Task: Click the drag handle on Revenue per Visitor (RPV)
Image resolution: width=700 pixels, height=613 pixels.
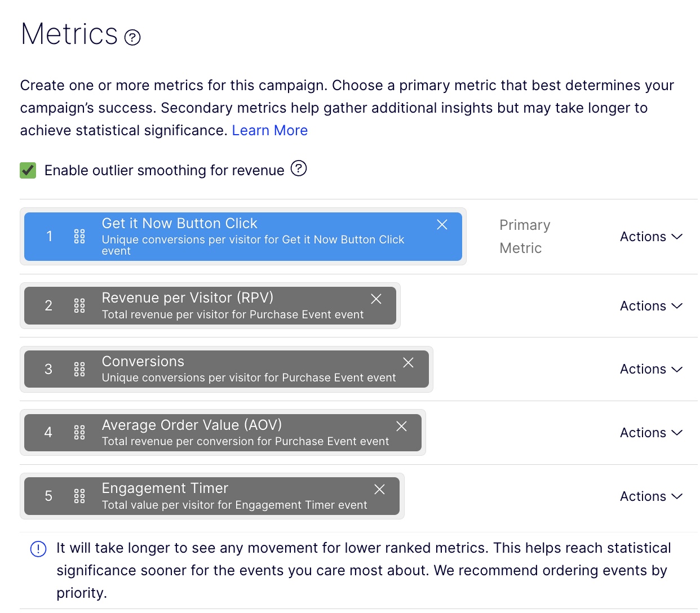Action: click(x=79, y=305)
